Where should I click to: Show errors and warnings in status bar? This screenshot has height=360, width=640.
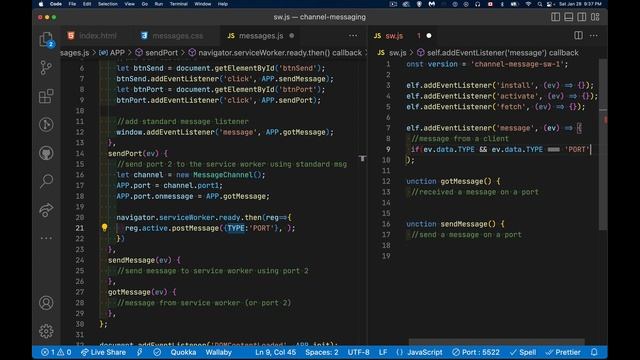coord(56,352)
